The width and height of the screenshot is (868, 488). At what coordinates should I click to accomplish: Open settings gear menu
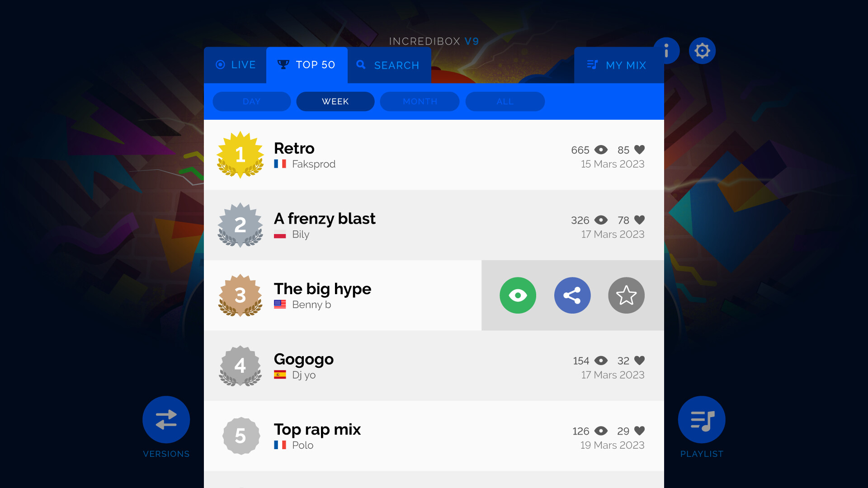point(702,51)
